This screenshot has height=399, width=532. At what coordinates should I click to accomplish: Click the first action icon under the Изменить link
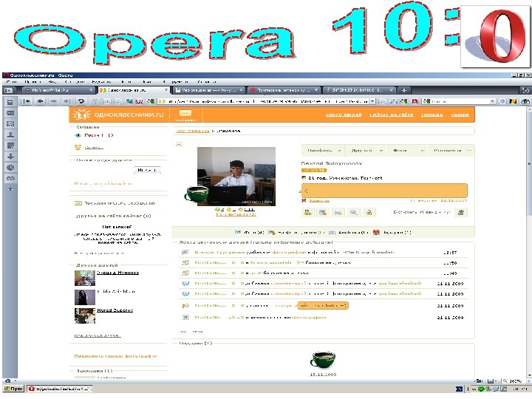click(307, 212)
